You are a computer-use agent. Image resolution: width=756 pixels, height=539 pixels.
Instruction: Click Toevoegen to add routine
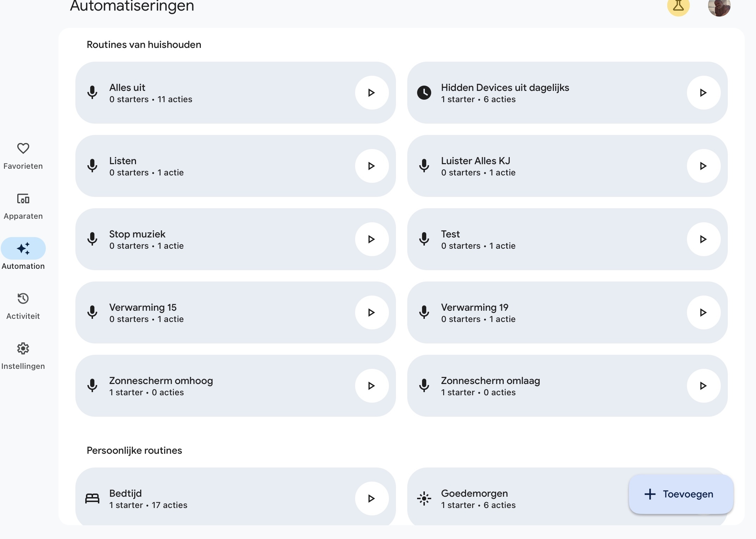pyautogui.click(x=681, y=494)
